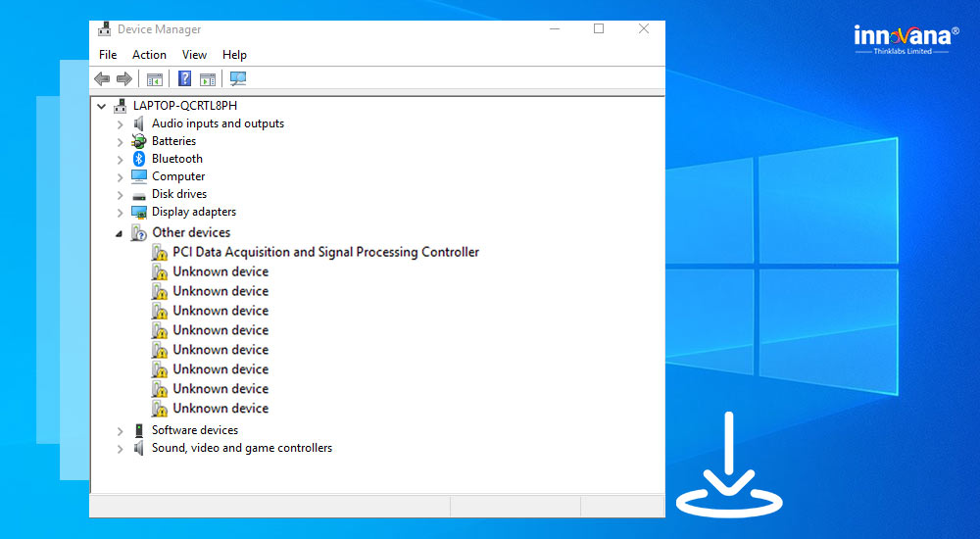Click Scan for hardware changes monitor icon
Image resolution: width=980 pixels, height=539 pixels.
238,78
